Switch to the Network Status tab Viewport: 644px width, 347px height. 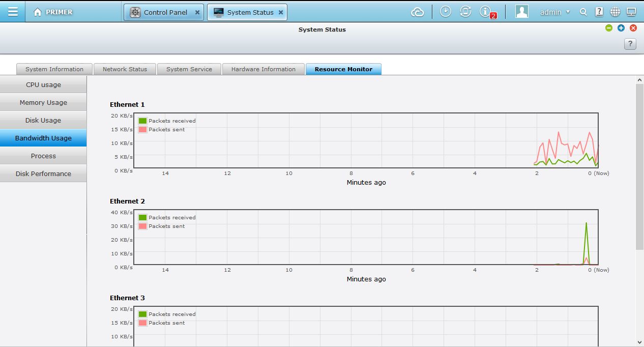point(125,69)
